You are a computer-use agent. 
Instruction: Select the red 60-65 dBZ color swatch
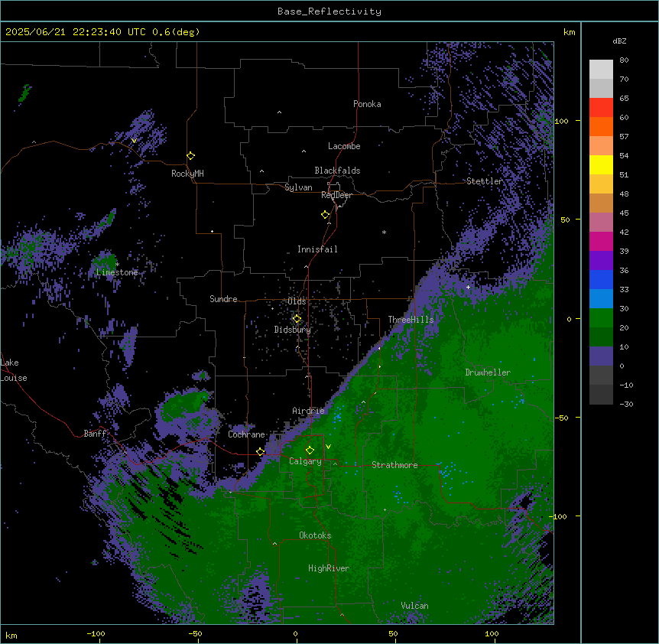coord(601,108)
